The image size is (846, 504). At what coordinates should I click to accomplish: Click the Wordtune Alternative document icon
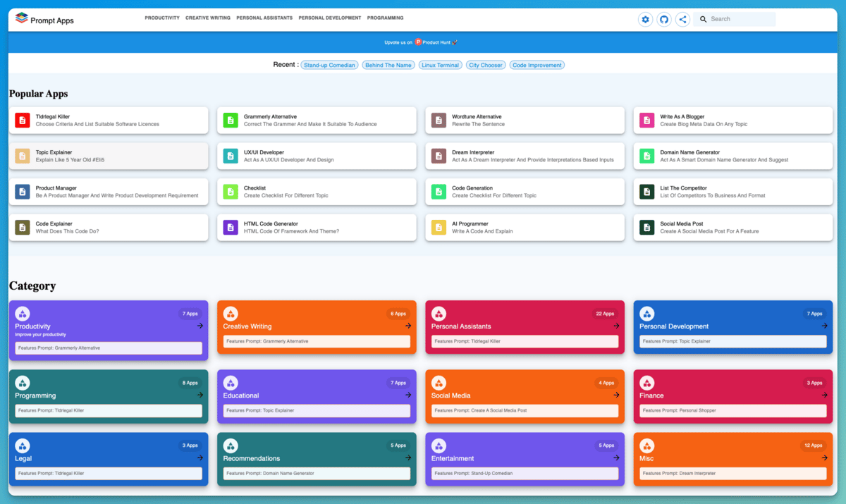(439, 121)
